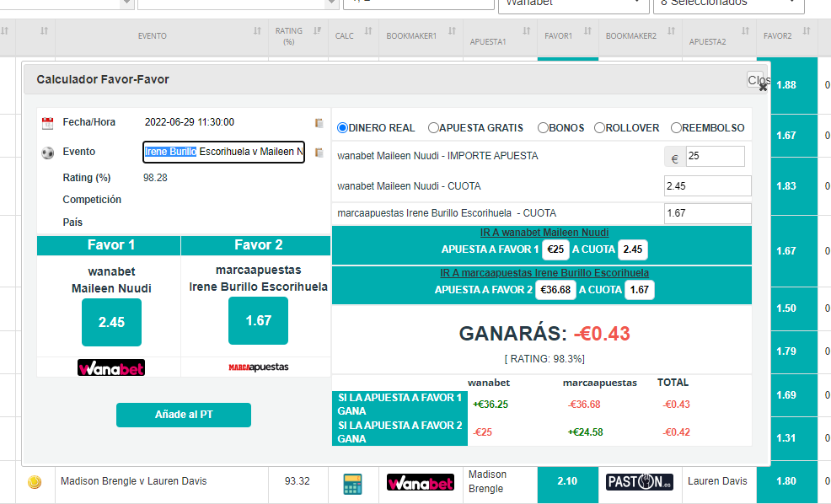Click the 93.32 rating cell
Screen dimensions: 831x504
coord(298,481)
